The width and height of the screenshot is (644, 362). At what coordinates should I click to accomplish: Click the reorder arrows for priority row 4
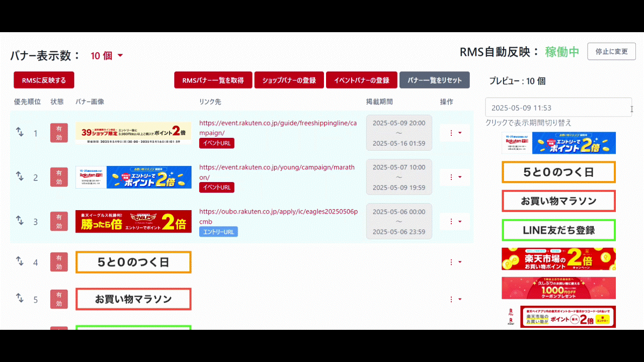pyautogui.click(x=20, y=261)
